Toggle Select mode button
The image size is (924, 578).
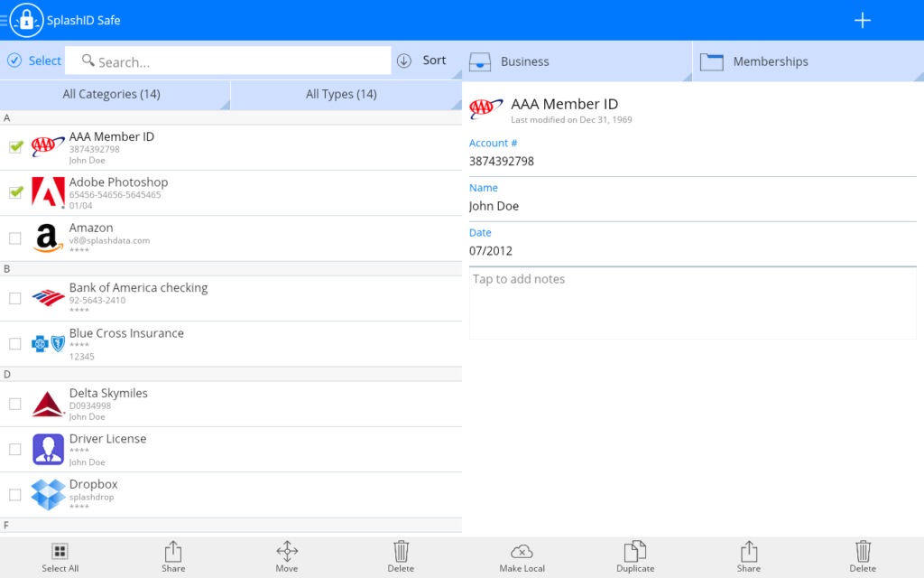[33, 61]
